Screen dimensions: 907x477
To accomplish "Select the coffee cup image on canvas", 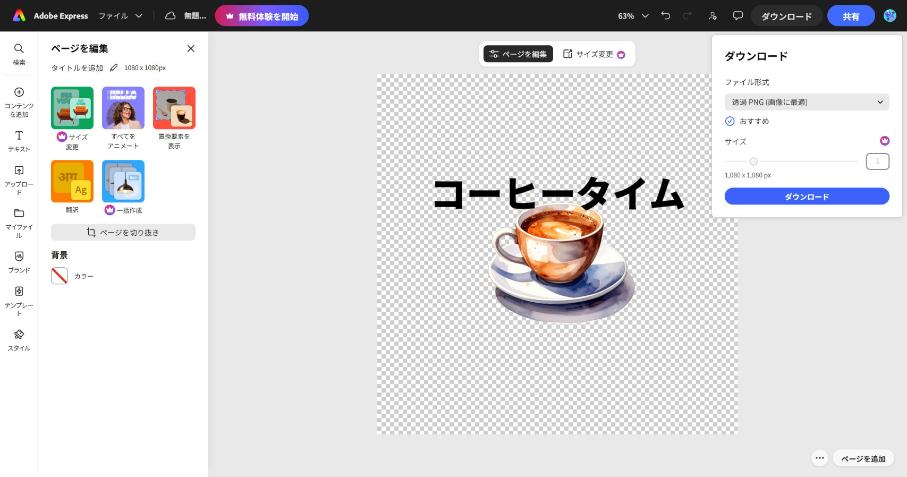I will point(562,262).
